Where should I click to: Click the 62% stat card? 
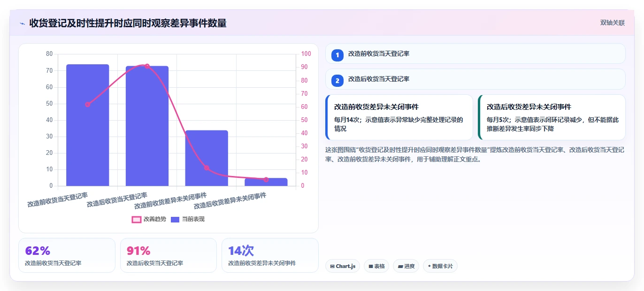[x=67, y=255]
